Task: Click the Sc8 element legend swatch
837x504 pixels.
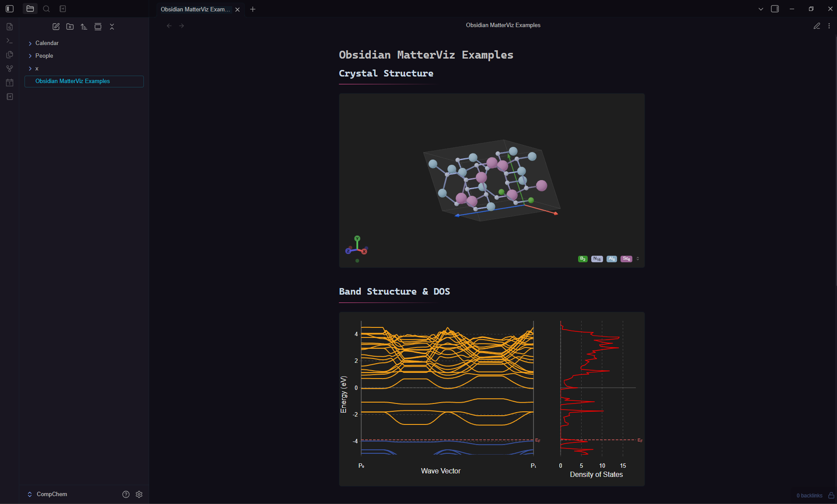Action: pos(626,259)
